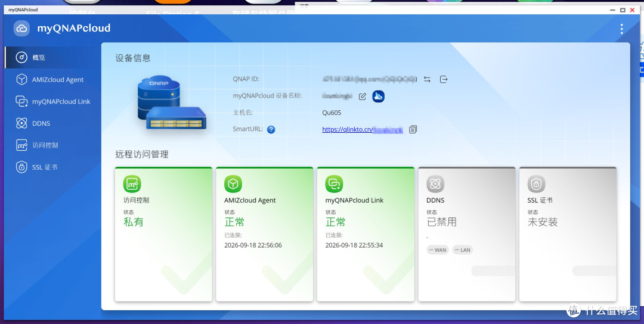The height and width of the screenshot is (324, 644).
Task: Click the AMIZcloud Agent card icon
Action: (x=233, y=184)
